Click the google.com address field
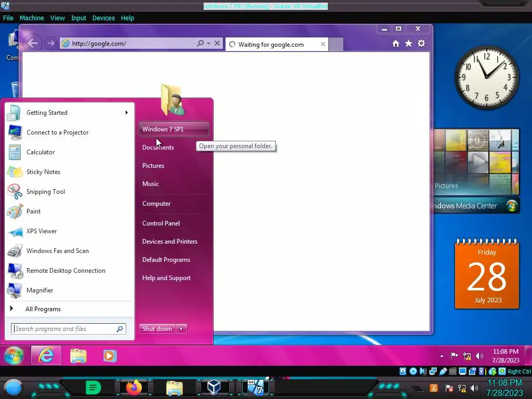This screenshot has height=399, width=532. tap(128, 44)
